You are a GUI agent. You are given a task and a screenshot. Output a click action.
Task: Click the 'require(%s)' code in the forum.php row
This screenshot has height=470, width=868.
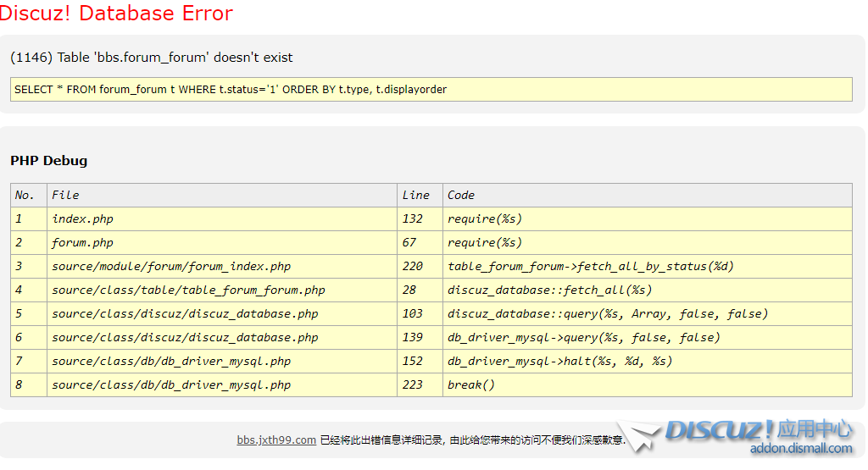point(484,243)
